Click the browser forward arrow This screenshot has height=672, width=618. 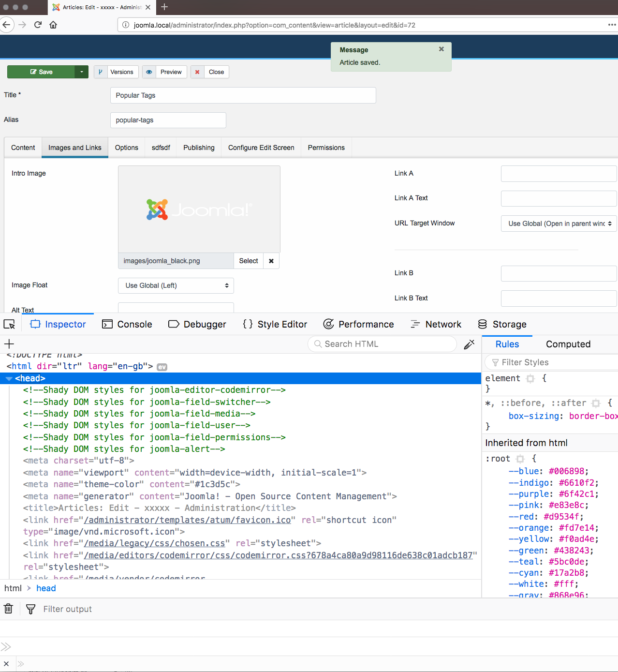(22, 25)
